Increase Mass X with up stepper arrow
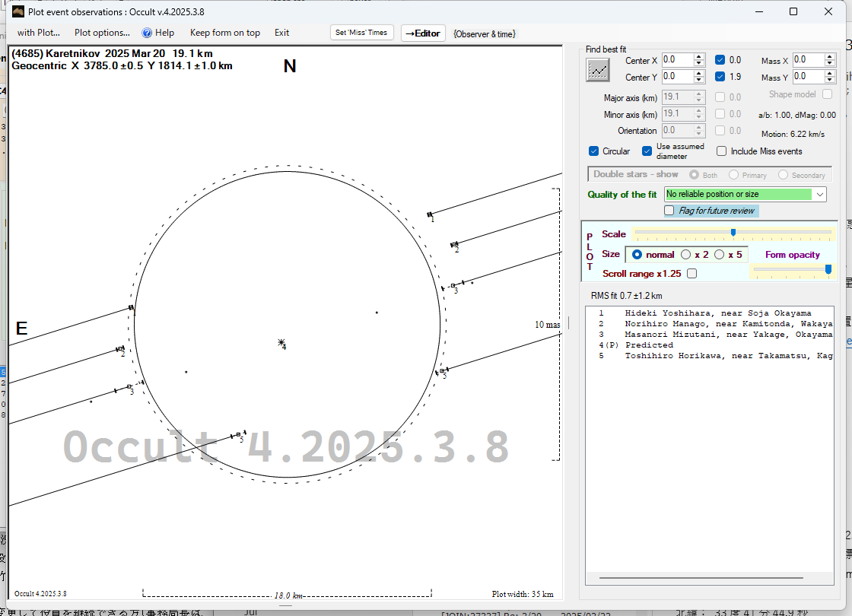 830,56
